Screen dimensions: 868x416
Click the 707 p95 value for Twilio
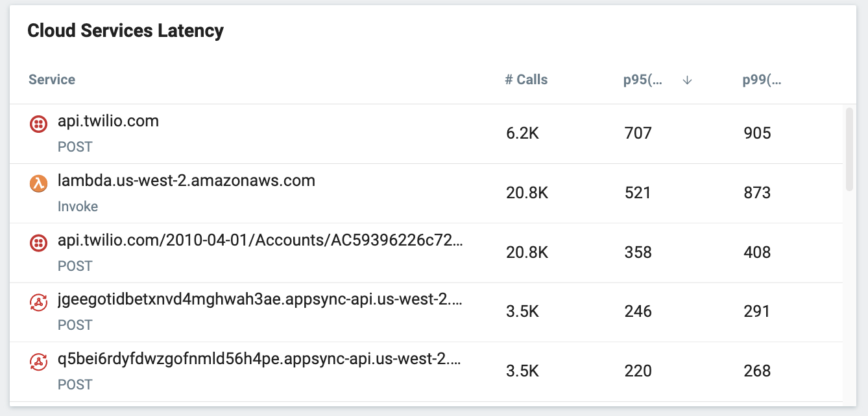click(638, 133)
